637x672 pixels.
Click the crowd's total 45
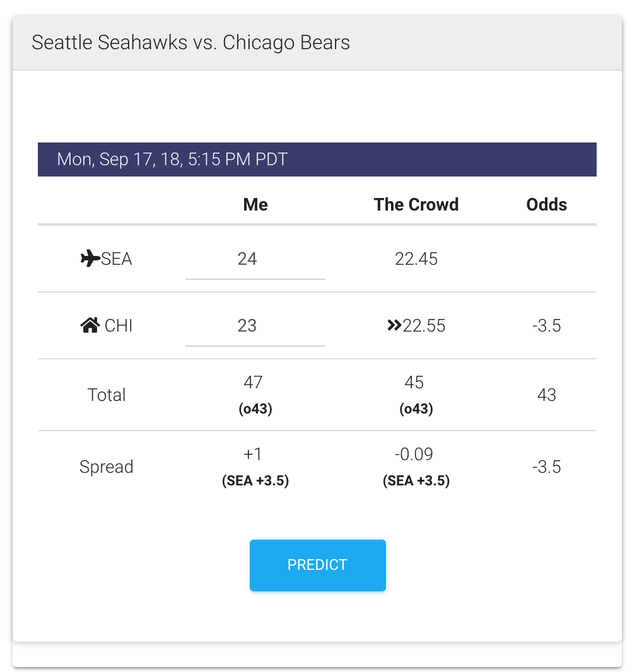coord(414,383)
